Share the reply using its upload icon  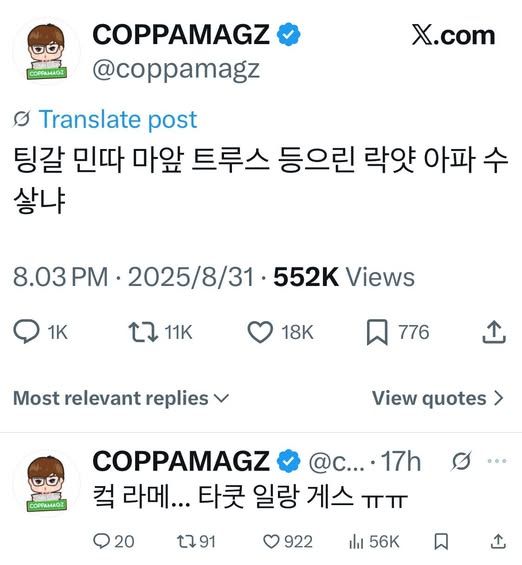(498, 541)
